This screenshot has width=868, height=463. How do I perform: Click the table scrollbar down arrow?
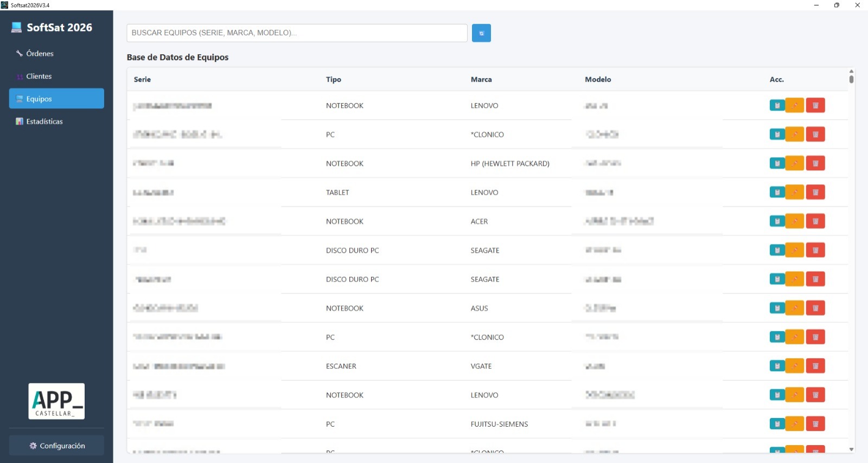pos(851,449)
